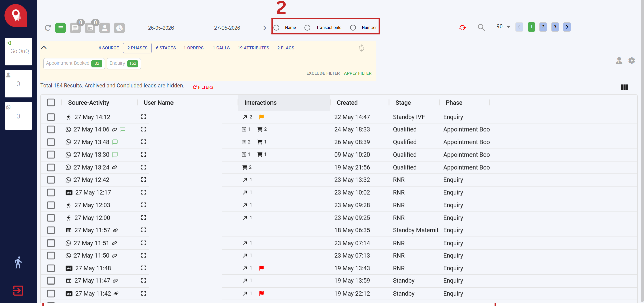644x306 pixels.
Task: Collapse the filter panel chevron
Action: pyautogui.click(x=44, y=47)
